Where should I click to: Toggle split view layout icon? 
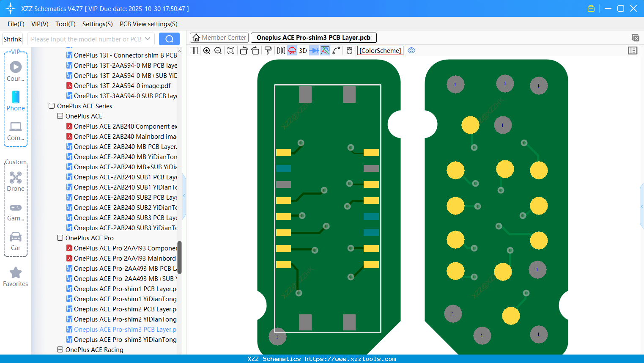point(194,50)
